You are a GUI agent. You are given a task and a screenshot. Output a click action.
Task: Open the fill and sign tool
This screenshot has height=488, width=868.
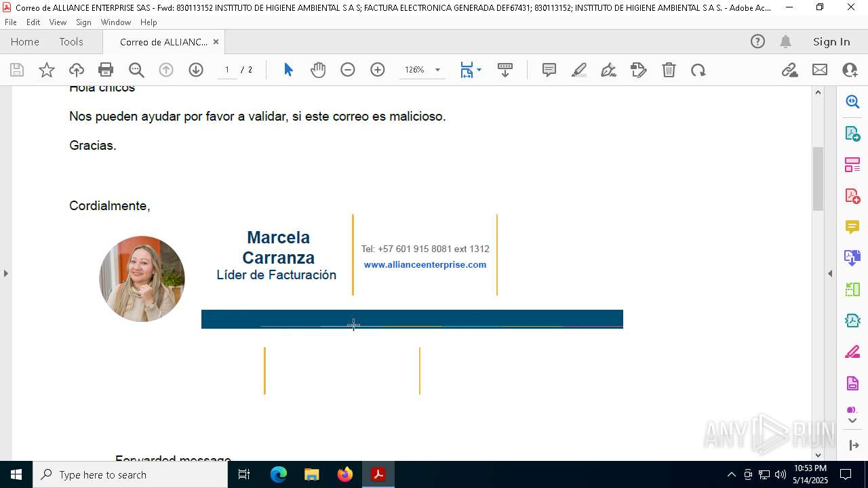(x=639, y=70)
